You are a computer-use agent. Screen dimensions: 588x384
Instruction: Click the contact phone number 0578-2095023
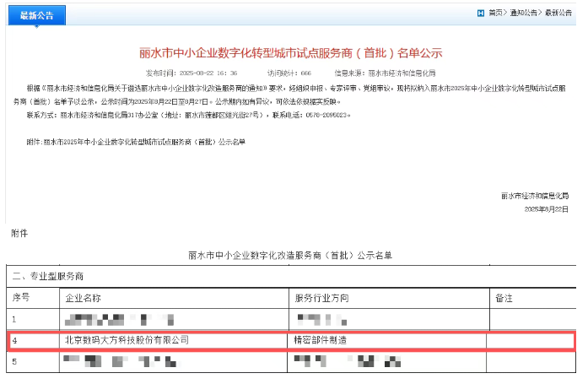(x=333, y=113)
